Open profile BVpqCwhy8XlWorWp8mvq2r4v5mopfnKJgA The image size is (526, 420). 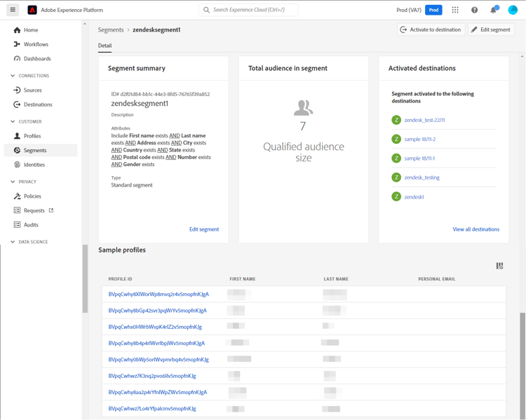159,294
